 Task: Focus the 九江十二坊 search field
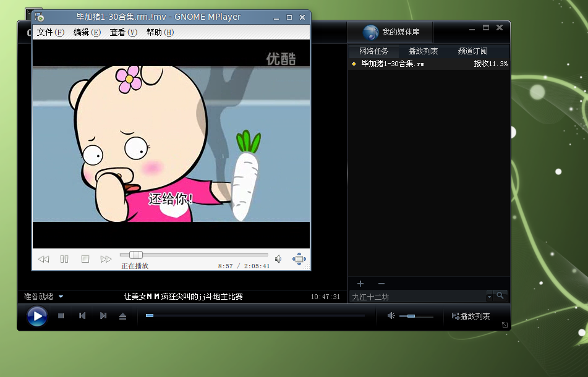(x=418, y=297)
